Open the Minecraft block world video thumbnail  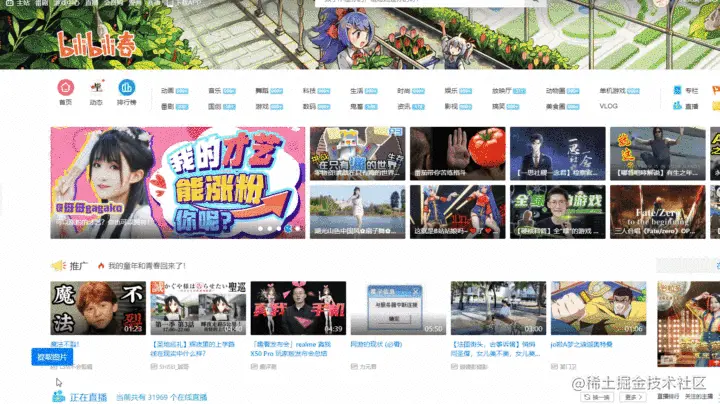(357, 153)
